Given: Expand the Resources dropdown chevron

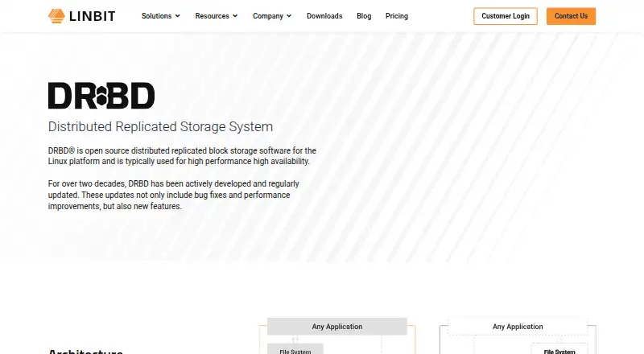Looking at the screenshot, I should tap(235, 16).
